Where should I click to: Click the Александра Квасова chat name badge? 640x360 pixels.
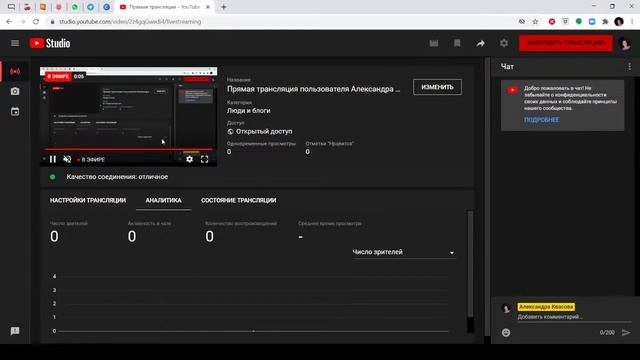point(546,307)
